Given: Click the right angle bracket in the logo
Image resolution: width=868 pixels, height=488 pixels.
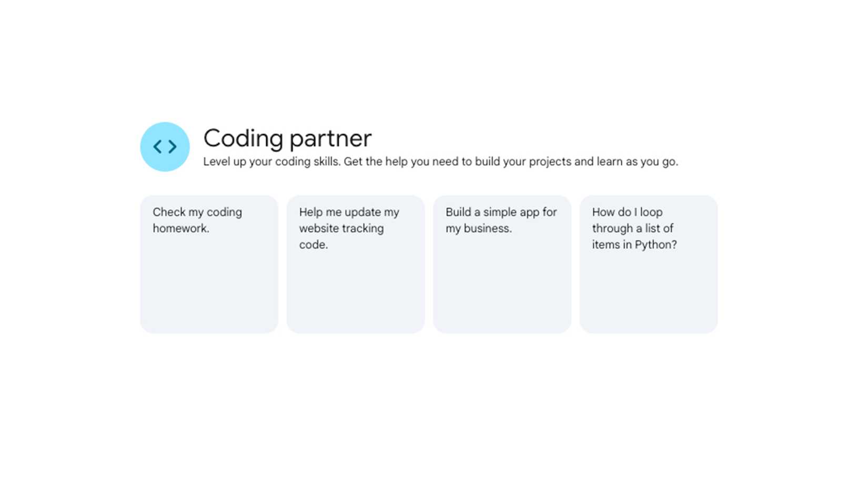Looking at the screenshot, I should [173, 147].
